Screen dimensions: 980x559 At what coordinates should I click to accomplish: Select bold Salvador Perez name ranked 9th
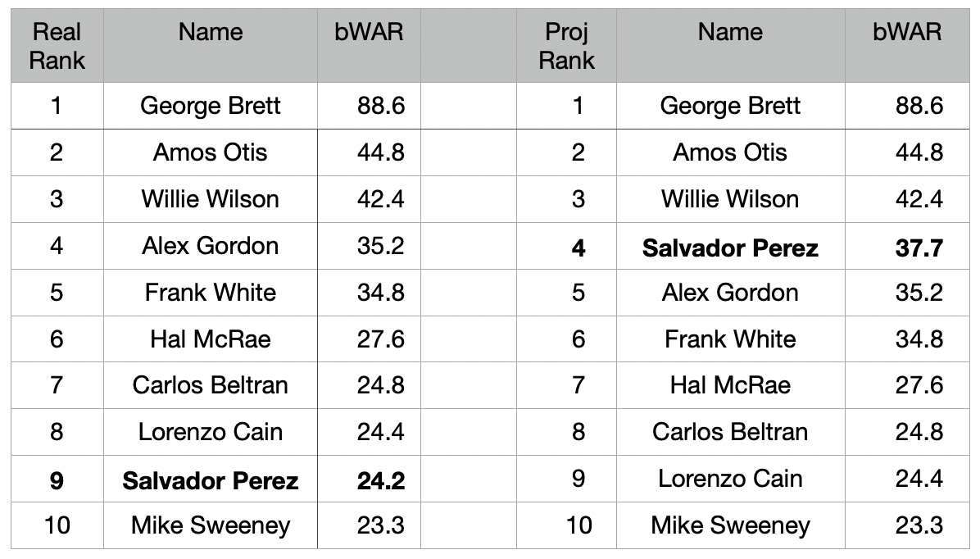(x=211, y=480)
